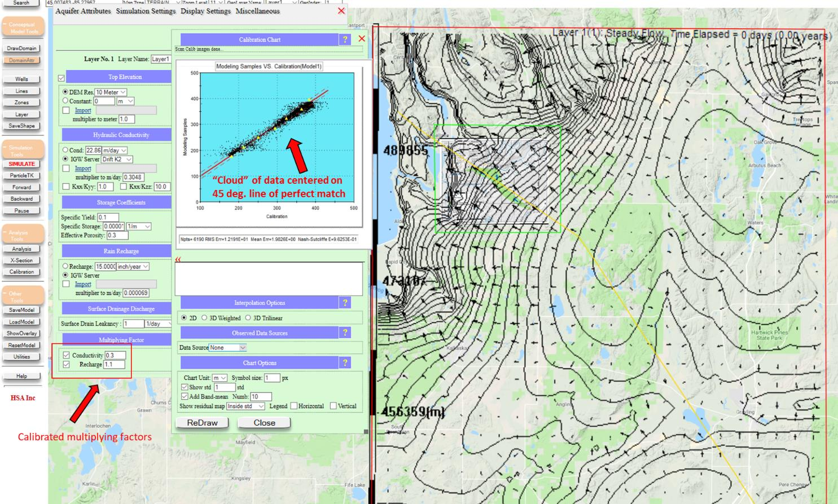This screenshot has width=838, height=504.
Task: Select the Constant elevation radio option
Action: coord(65,101)
